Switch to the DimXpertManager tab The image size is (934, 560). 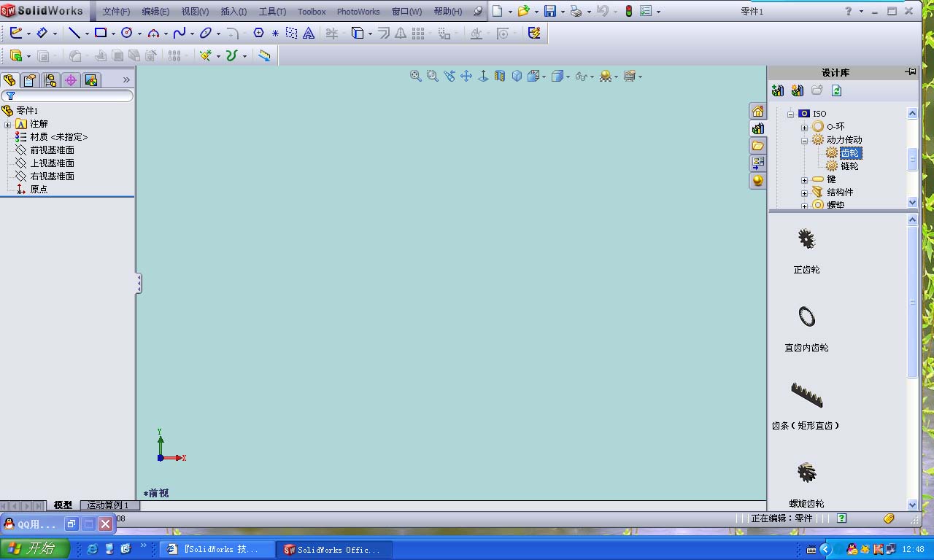[x=71, y=80]
